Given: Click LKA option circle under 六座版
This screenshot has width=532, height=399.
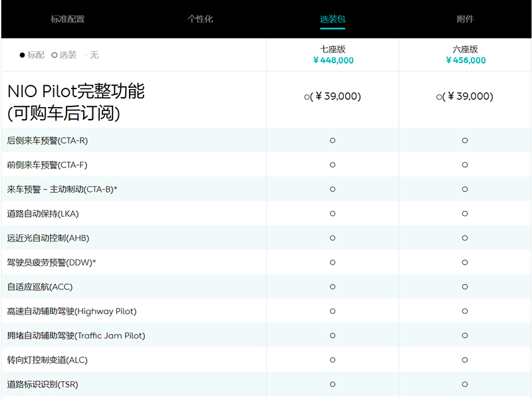Looking at the screenshot, I should [465, 213].
